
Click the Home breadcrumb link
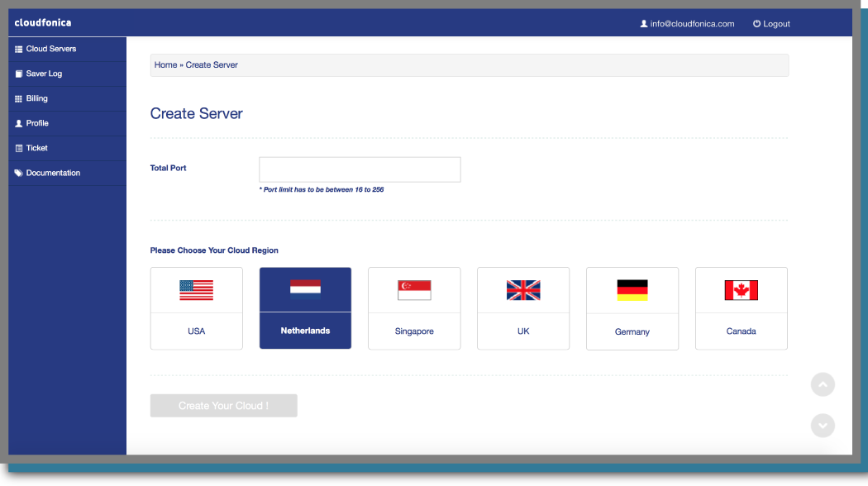165,64
